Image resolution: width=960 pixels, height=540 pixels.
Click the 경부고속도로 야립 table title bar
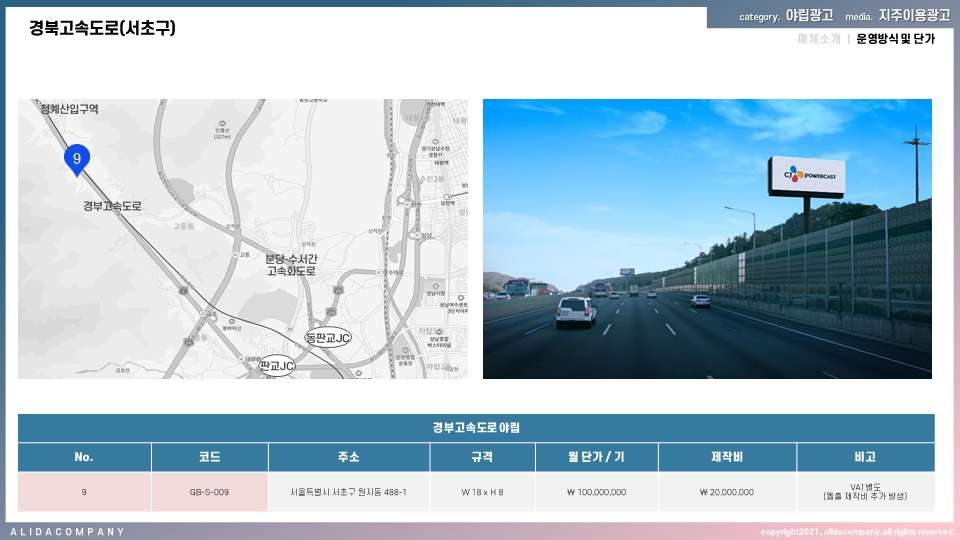point(476,428)
